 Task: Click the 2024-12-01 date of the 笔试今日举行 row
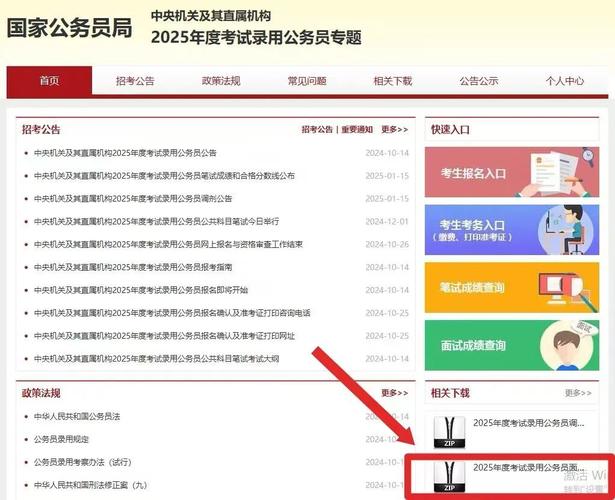(387, 222)
